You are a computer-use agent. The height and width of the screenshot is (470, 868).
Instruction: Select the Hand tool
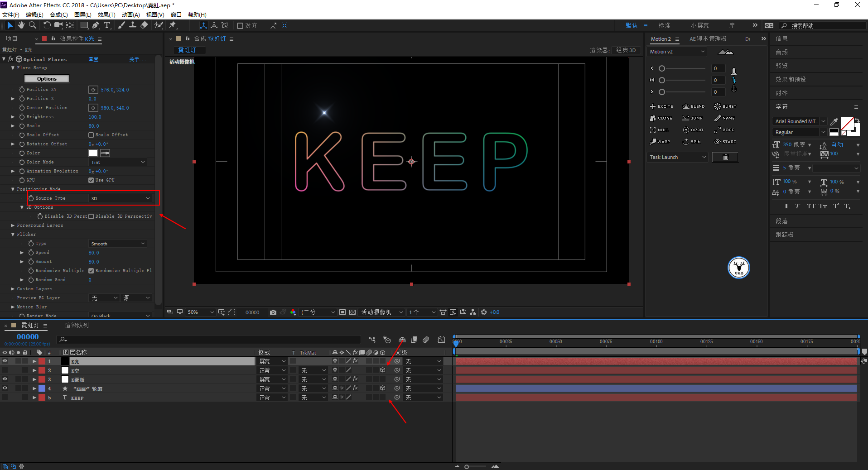coord(21,25)
